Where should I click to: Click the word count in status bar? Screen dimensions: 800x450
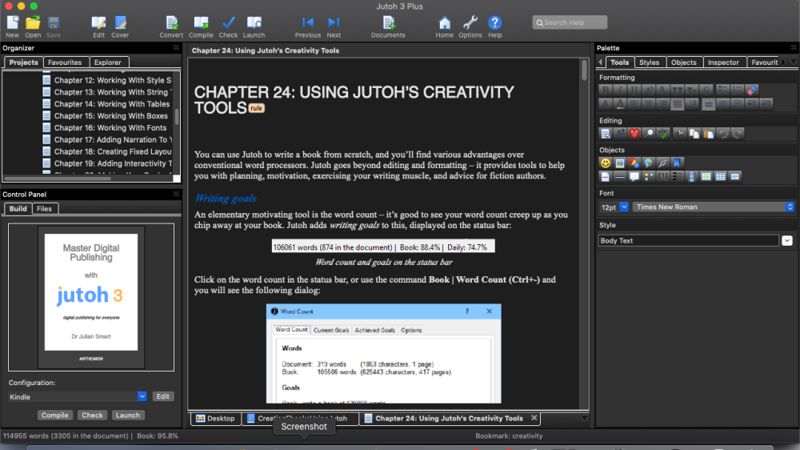click(65, 436)
